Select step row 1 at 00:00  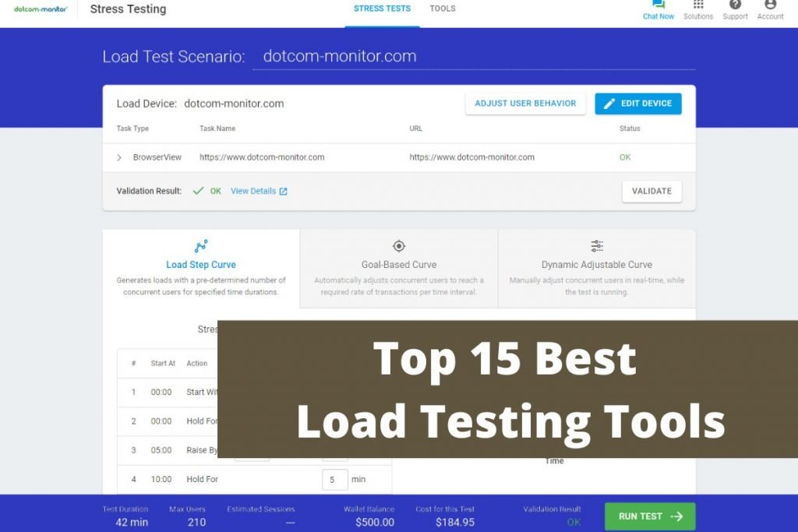pyautogui.click(x=168, y=392)
